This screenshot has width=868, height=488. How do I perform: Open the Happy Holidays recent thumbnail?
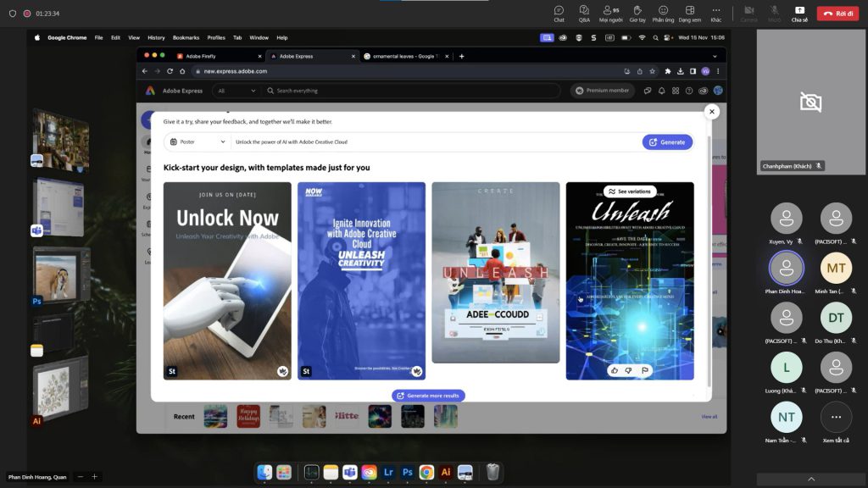click(x=248, y=417)
